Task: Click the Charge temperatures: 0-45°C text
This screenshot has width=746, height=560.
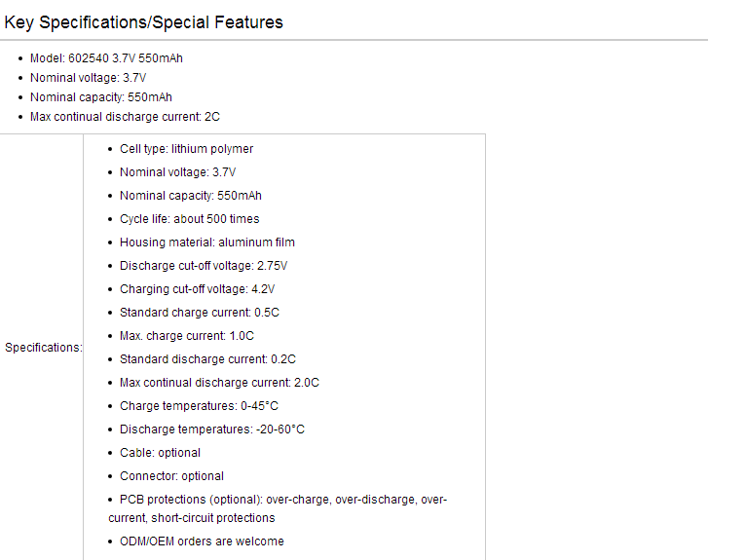Action: point(199,405)
